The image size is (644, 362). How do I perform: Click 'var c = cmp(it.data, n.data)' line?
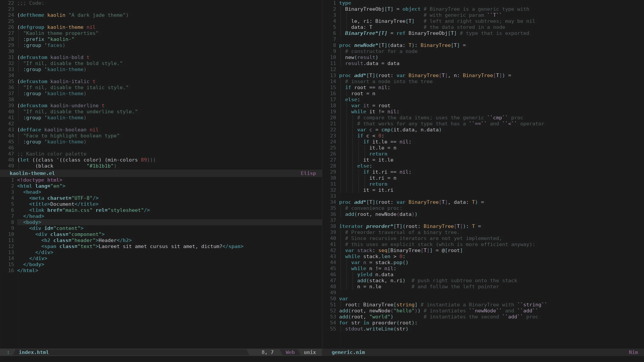(x=399, y=130)
